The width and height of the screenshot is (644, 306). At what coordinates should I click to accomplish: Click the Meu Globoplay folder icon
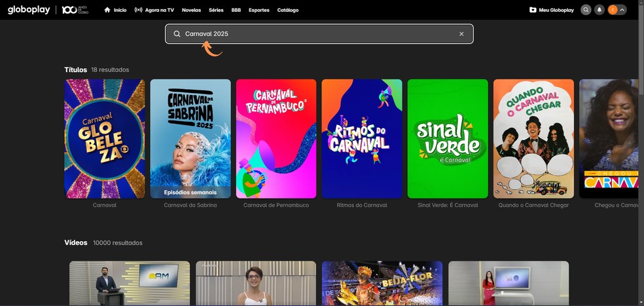click(533, 10)
